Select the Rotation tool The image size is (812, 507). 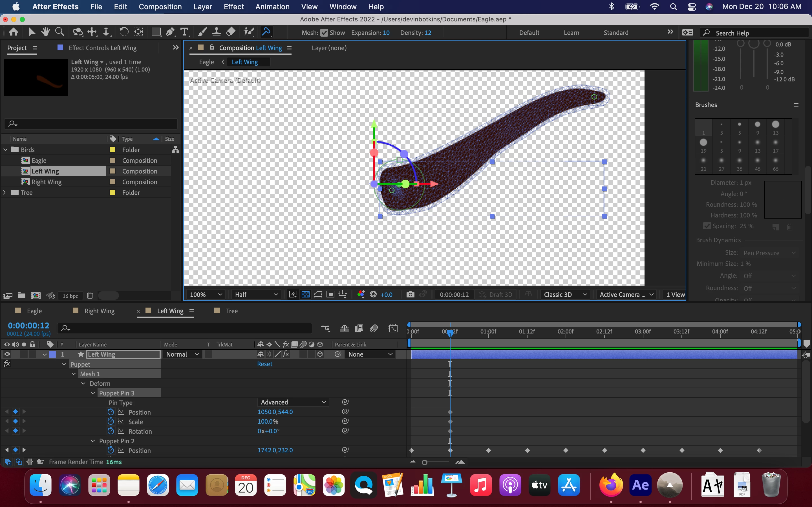click(123, 32)
